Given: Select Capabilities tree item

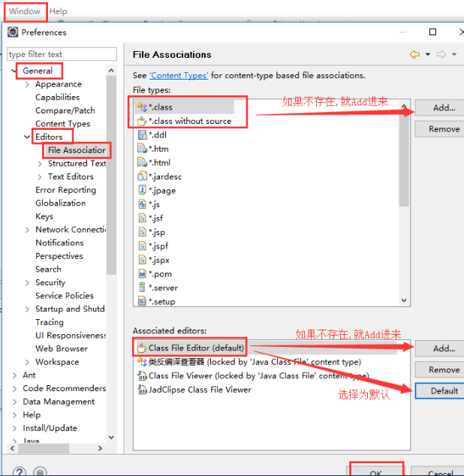Looking at the screenshot, I should coord(57,97).
